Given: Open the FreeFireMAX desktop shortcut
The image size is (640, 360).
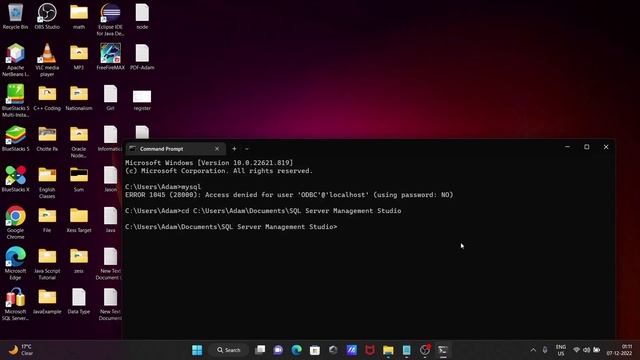Looking at the screenshot, I should pos(110,57).
